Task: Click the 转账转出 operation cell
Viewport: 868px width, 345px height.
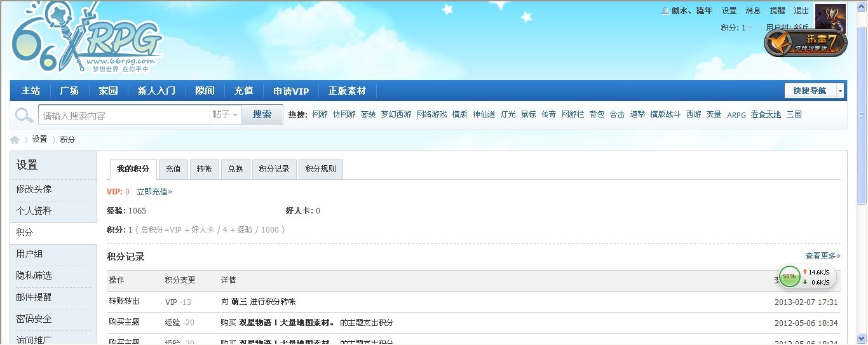Action: coord(124,302)
